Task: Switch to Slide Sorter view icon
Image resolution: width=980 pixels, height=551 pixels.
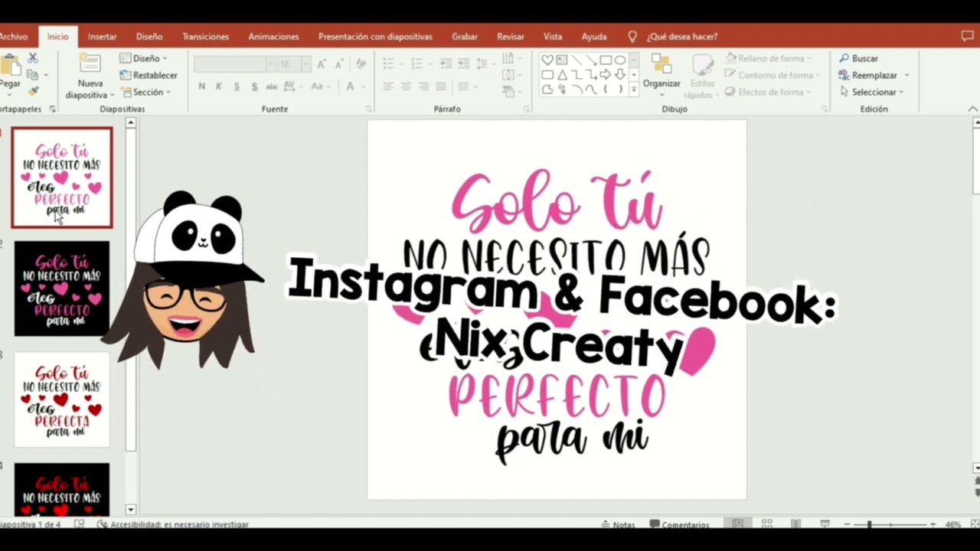Action: 767,524
